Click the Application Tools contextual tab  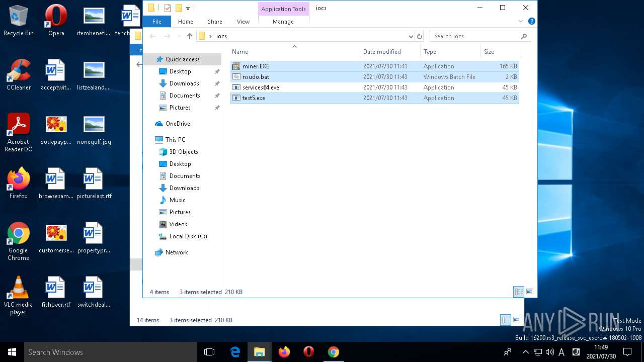[x=283, y=9]
